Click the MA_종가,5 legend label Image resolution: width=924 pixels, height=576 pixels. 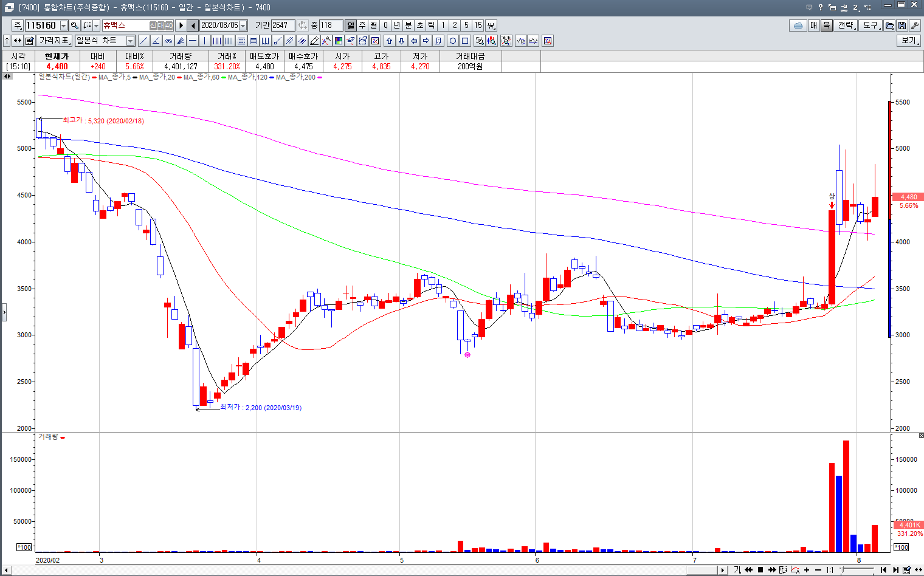coord(114,77)
